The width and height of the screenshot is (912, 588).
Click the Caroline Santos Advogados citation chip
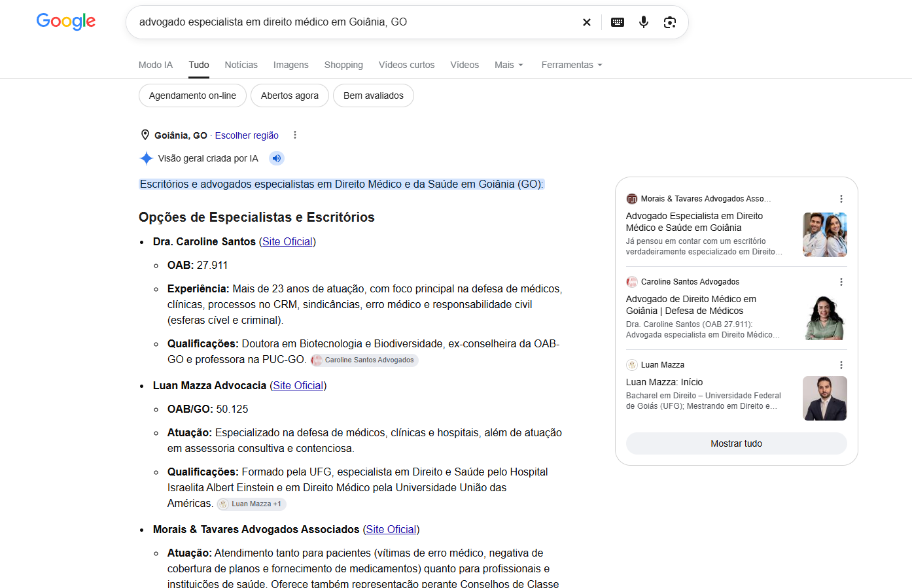click(364, 360)
